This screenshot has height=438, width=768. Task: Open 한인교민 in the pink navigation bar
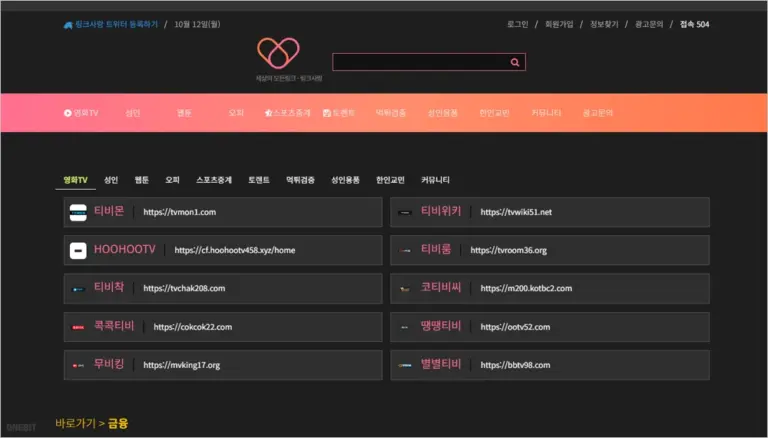click(x=494, y=113)
